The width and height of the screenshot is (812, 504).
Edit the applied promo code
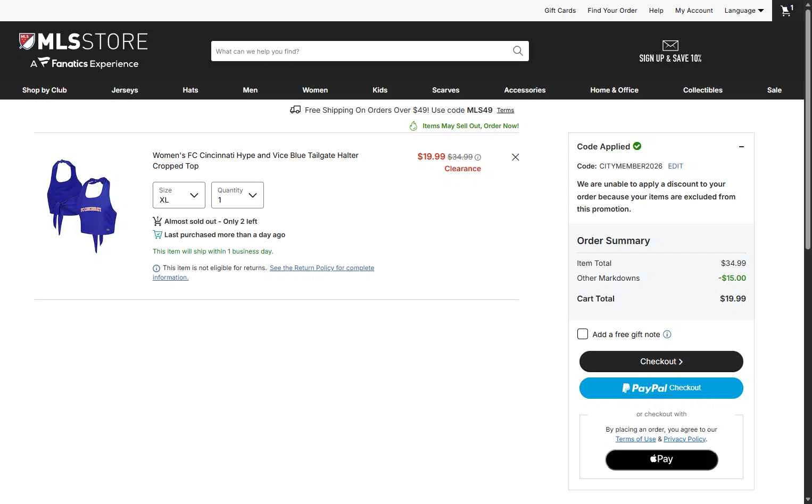pyautogui.click(x=675, y=166)
